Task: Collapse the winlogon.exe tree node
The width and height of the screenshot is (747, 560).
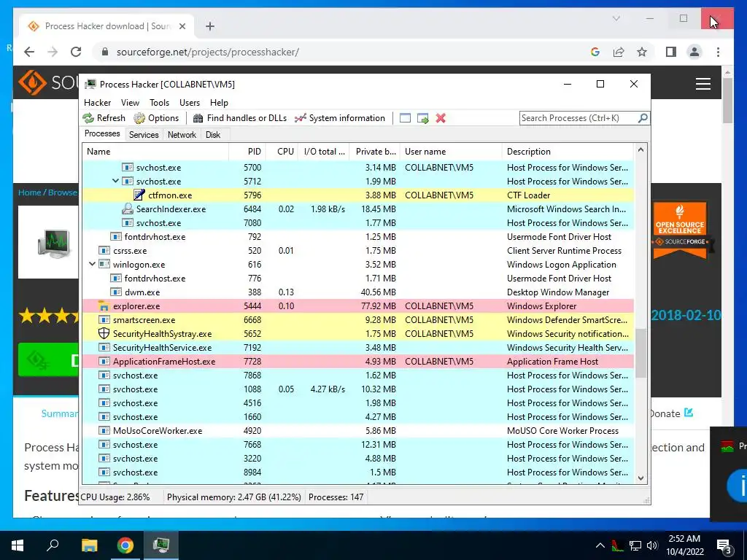Action: pos(92,264)
